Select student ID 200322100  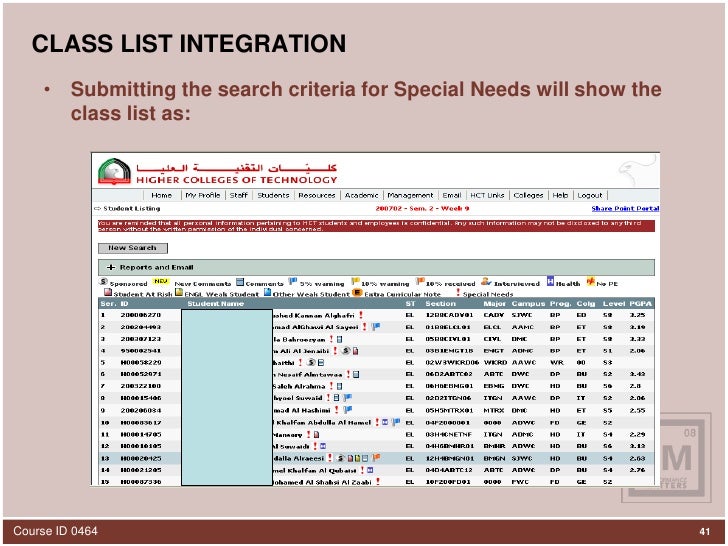click(141, 386)
